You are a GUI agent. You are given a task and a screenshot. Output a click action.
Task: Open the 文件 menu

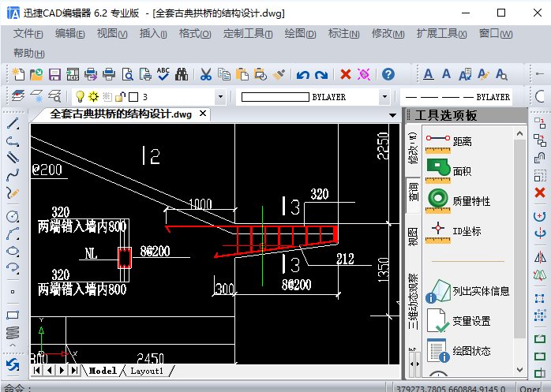pyautogui.click(x=28, y=34)
